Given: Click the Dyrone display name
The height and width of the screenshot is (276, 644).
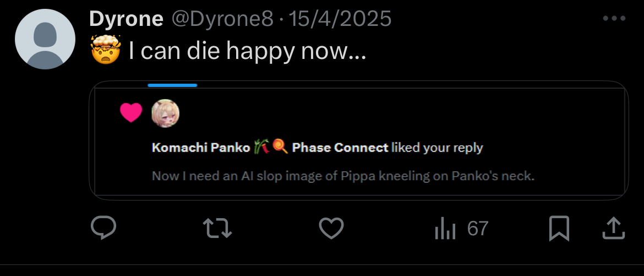Looking at the screenshot, I should (x=126, y=19).
